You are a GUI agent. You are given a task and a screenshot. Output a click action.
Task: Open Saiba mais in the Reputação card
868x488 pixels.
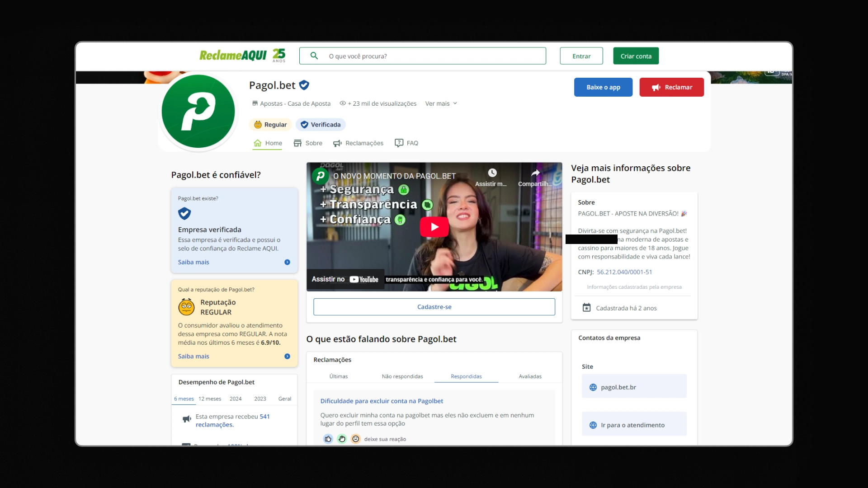tap(193, 356)
